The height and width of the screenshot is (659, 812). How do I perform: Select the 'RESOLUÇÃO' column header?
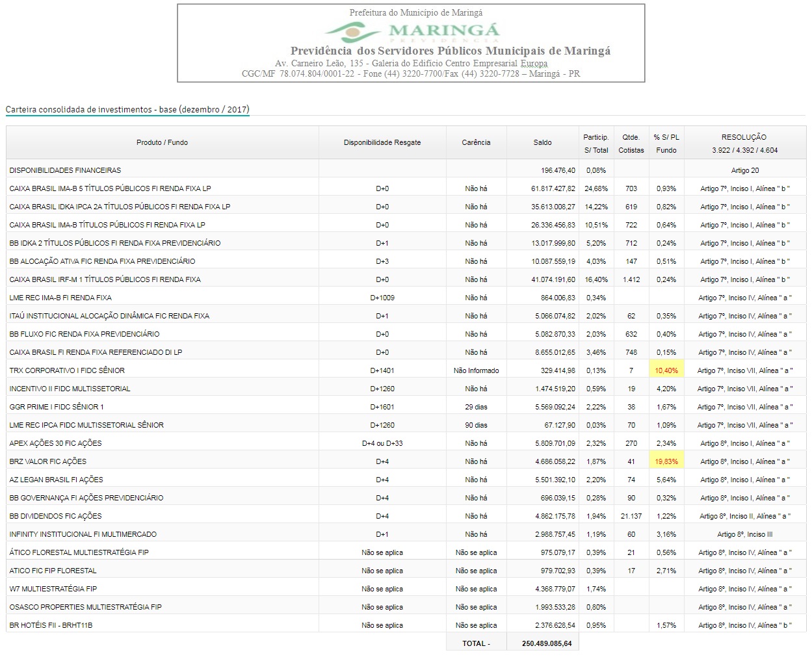[x=744, y=144]
